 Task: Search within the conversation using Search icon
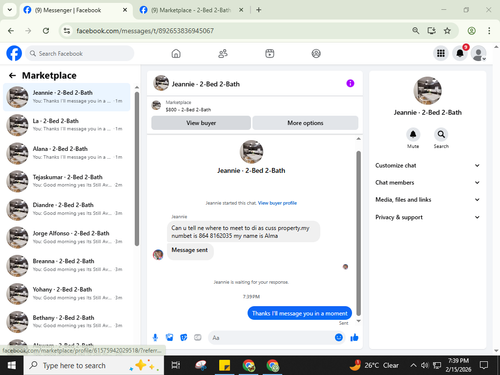coord(441,135)
